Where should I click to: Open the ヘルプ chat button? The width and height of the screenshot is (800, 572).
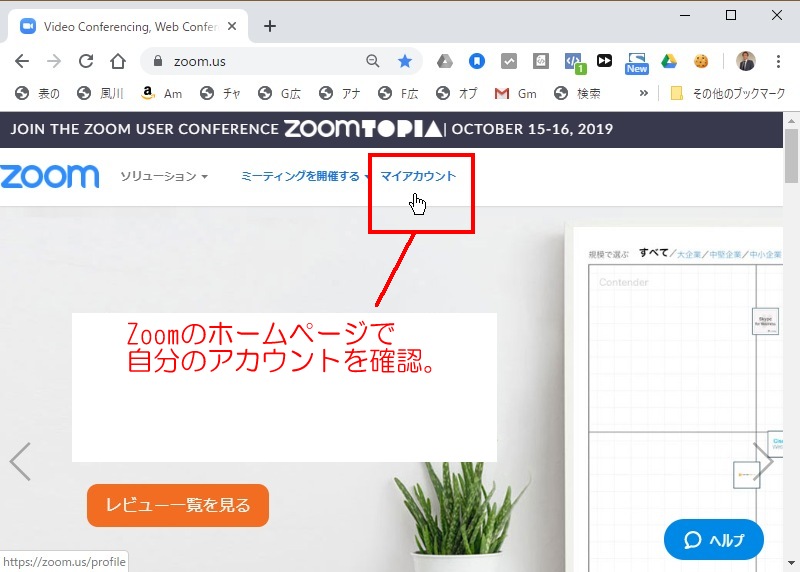(714, 539)
